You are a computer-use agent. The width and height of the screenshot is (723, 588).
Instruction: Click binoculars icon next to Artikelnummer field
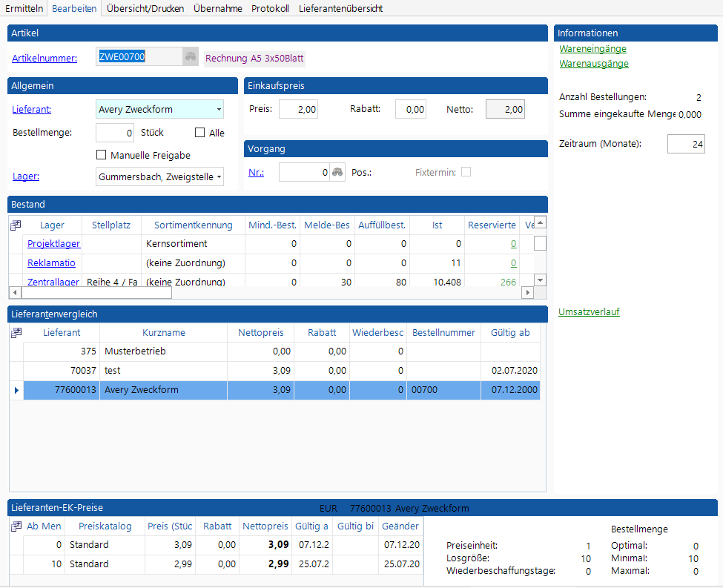click(x=191, y=57)
